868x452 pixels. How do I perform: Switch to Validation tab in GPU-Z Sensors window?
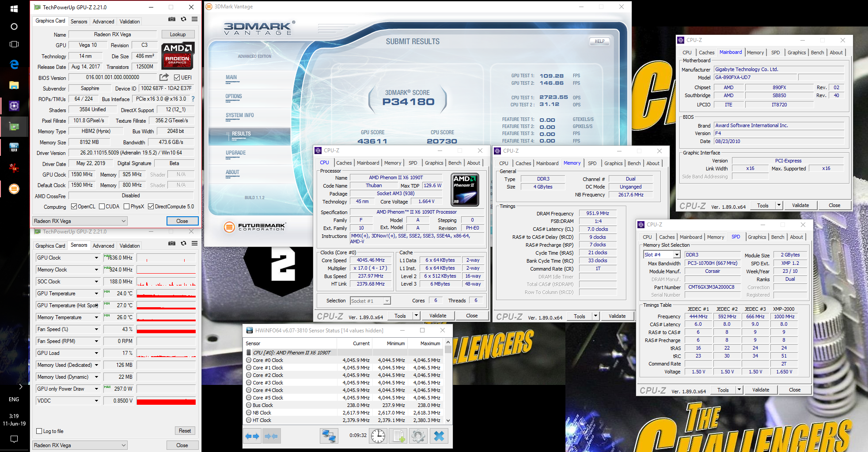point(130,245)
